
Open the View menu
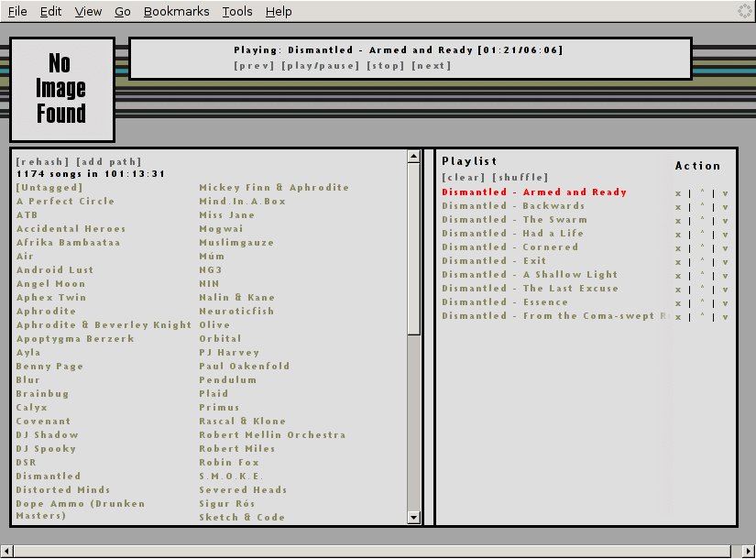pyautogui.click(x=88, y=11)
